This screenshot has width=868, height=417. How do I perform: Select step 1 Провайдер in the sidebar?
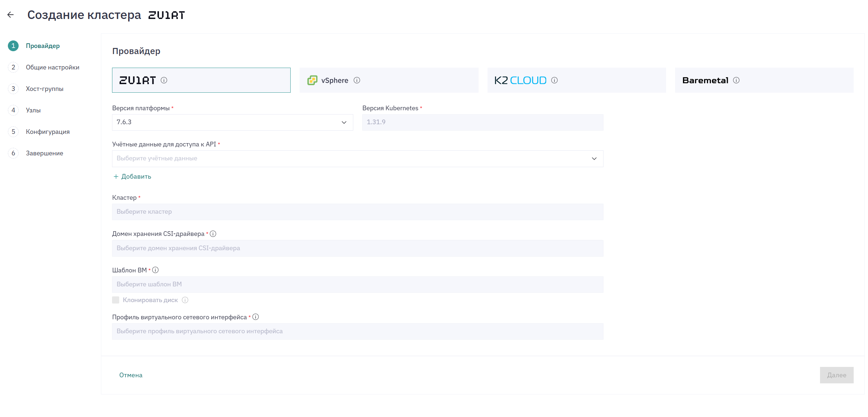(x=34, y=46)
